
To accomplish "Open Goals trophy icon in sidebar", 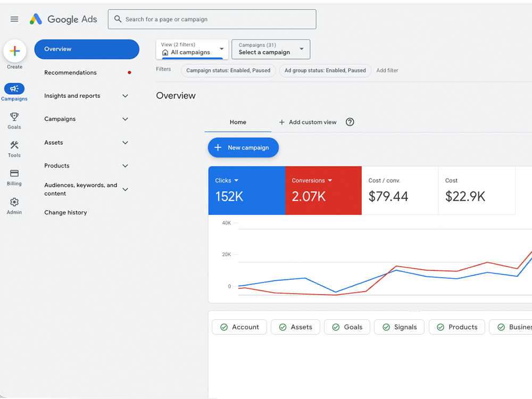I will click(14, 117).
